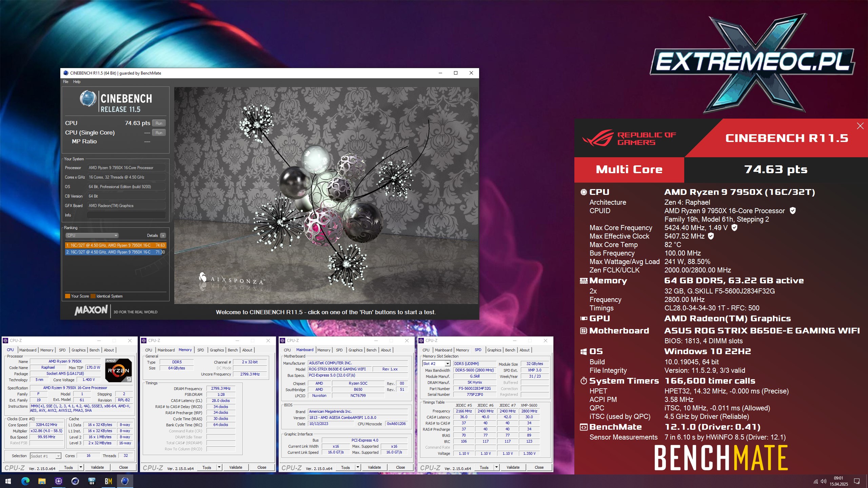Click the Memory section icon in the BenchMate panel
Viewport: 868px width, 488px height.
(584, 281)
